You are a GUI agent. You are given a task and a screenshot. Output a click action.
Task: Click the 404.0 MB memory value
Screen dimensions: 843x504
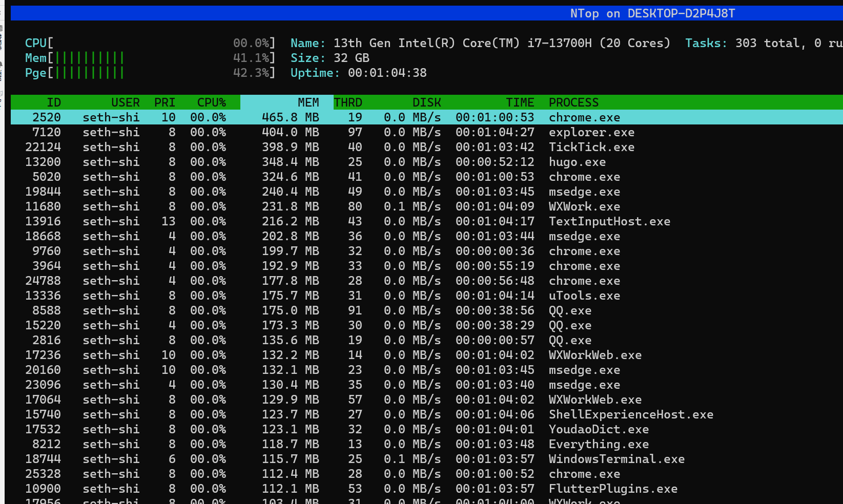[291, 132]
